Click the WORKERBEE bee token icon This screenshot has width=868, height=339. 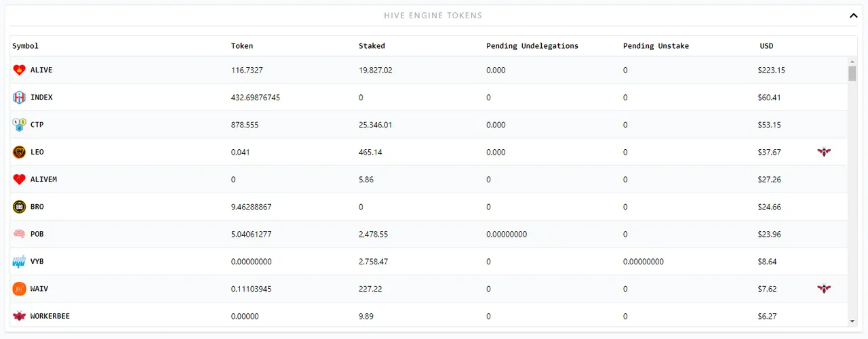tap(19, 316)
